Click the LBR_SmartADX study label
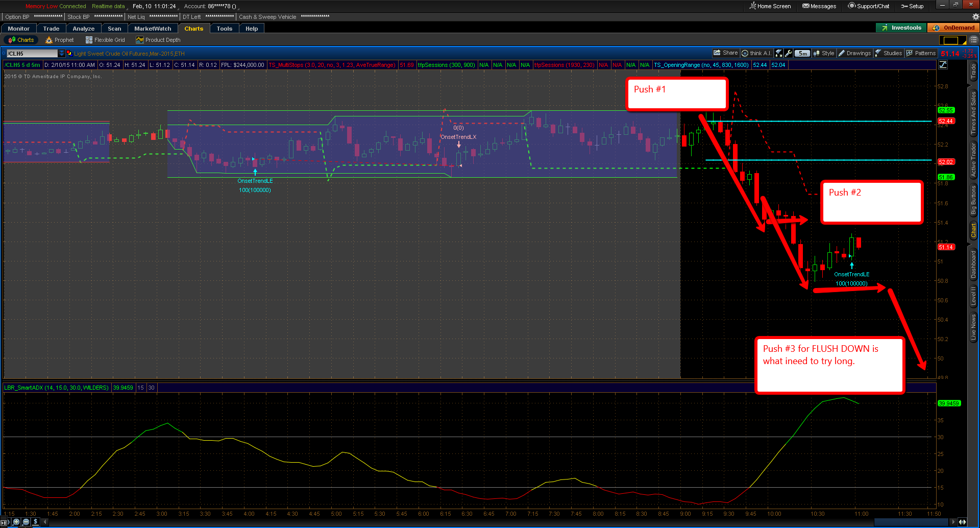Viewport: 980px width, 528px height. coord(56,388)
